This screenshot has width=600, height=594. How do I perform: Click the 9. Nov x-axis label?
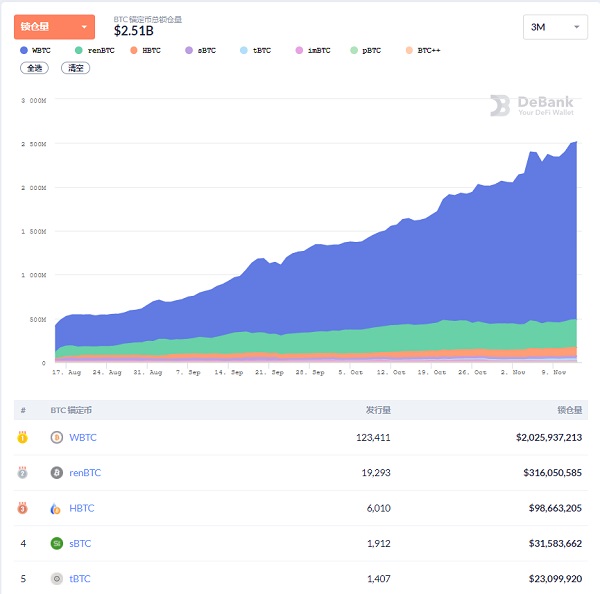tap(553, 372)
